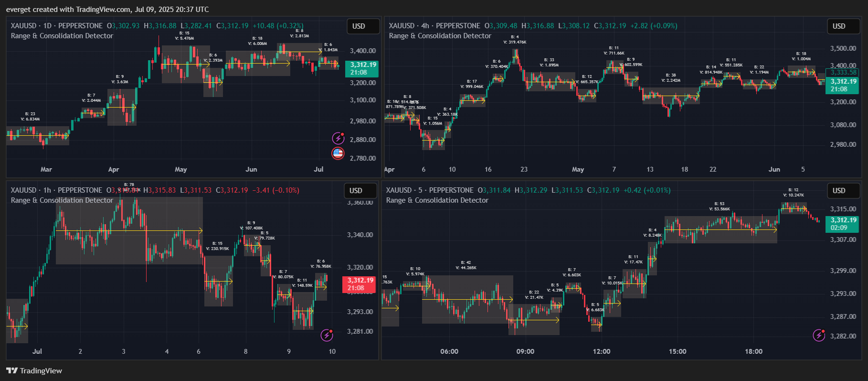Click the TradingView logo at the bottom left
The height and width of the screenshot is (381, 868).
[x=34, y=370]
